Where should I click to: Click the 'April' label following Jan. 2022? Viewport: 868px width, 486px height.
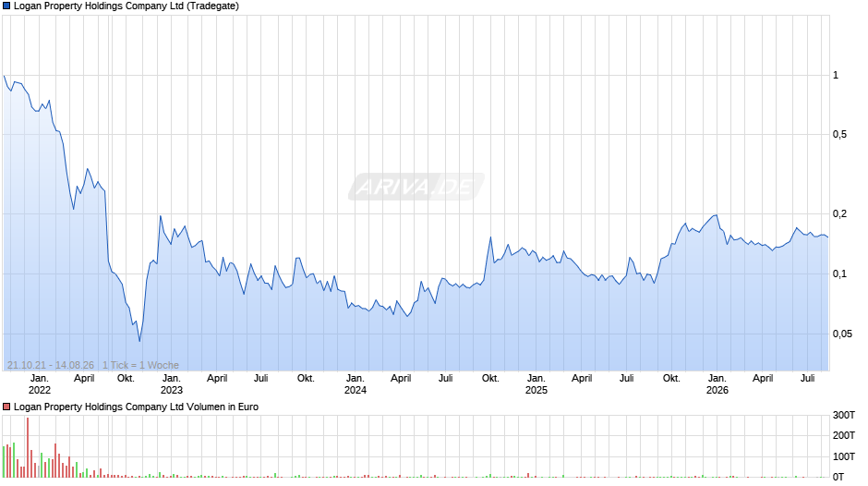point(84,379)
